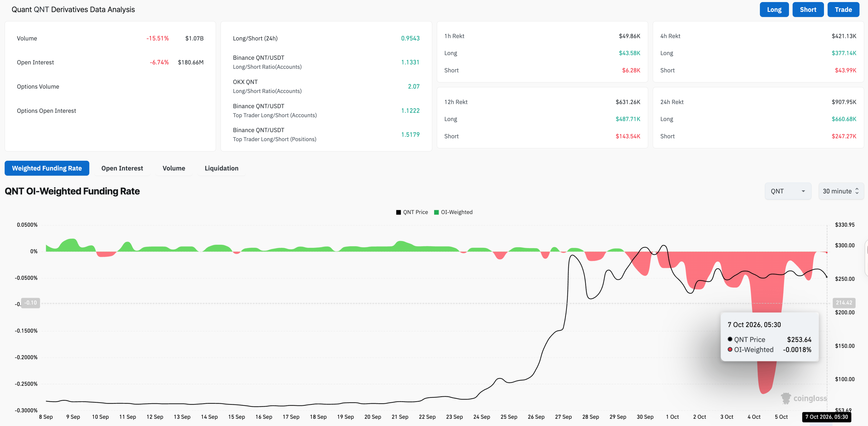This screenshot has height=426, width=868.
Task: Click the 214.42 price crosshair label
Action: point(844,303)
